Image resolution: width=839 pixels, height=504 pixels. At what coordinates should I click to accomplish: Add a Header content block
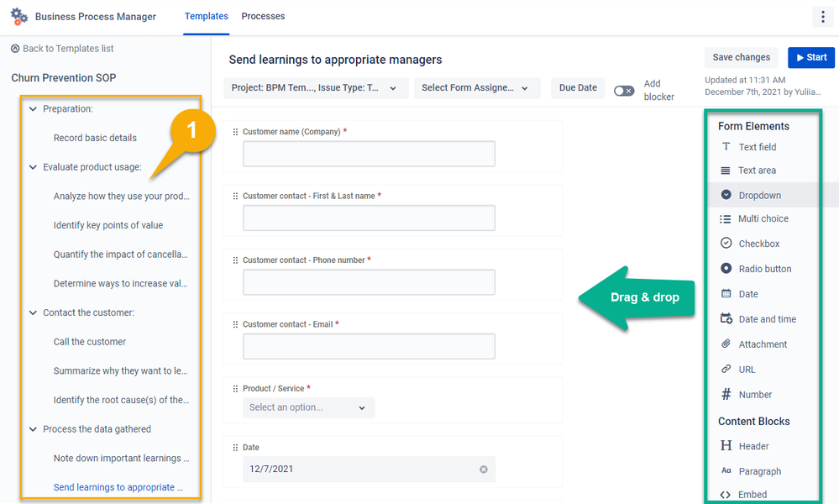[x=754, y=445]
